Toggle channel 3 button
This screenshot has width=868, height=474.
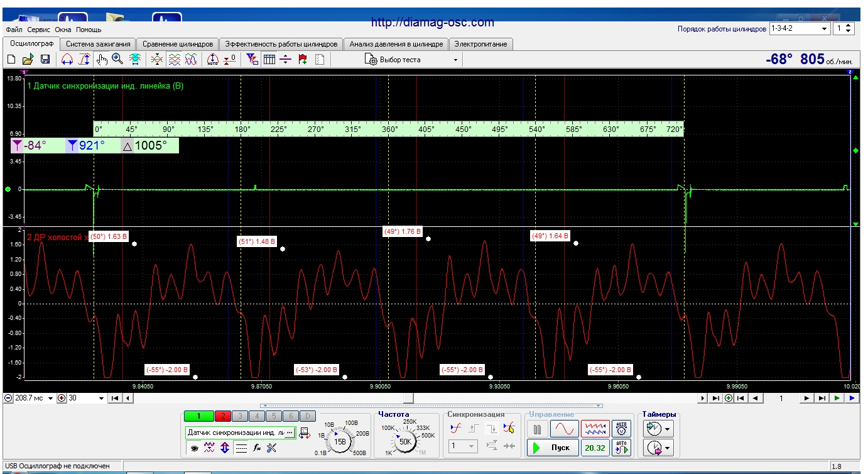(x=240, y=416)
